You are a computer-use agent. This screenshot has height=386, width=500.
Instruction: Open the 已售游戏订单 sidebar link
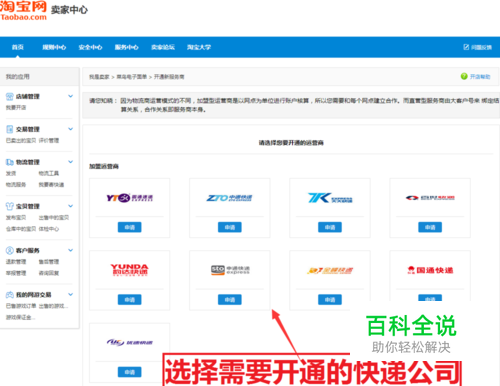(21, 306)
